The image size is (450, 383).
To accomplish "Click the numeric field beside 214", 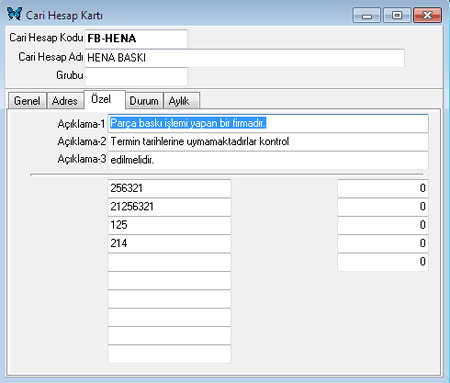I will [383, 243].
